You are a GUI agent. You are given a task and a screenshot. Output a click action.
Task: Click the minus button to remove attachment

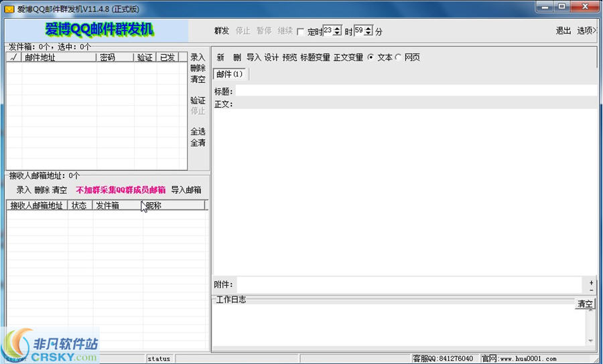(591, 290)
